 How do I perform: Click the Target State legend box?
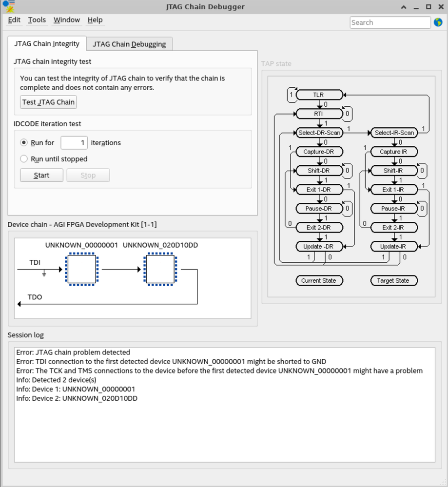click(394, 280)
